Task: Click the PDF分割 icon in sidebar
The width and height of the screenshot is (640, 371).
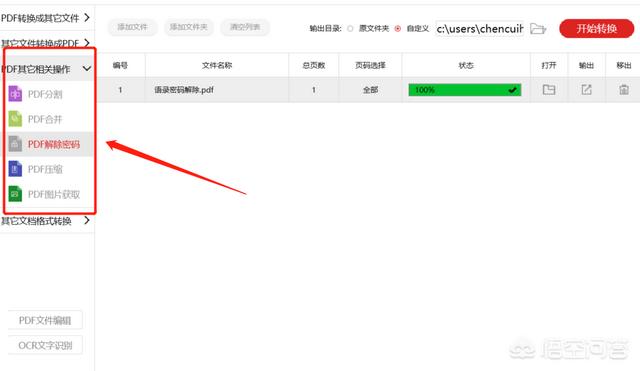Action: tap(15, 94)
